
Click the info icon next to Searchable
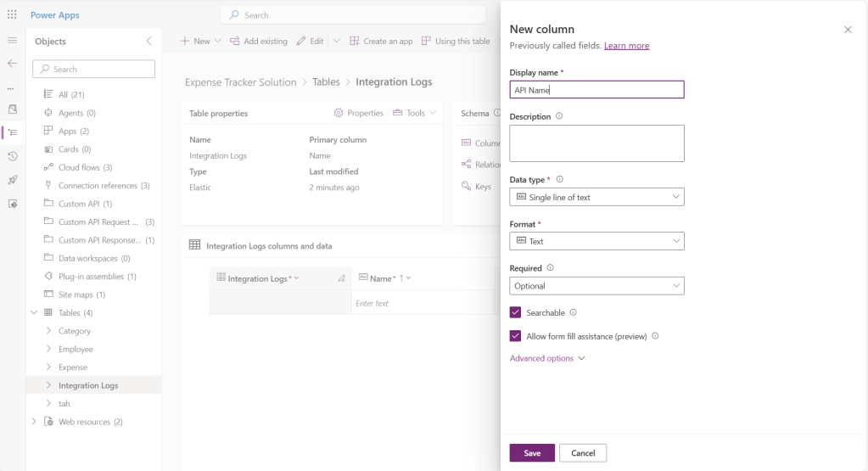pyautogui.click(x=574, y=312)
